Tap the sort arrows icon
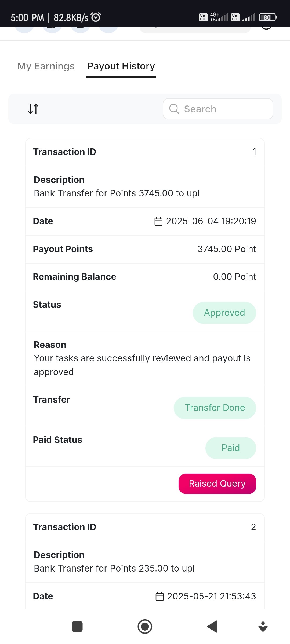Image resolution: width=290 pixels, height=644 pixels. pos(33,109)
